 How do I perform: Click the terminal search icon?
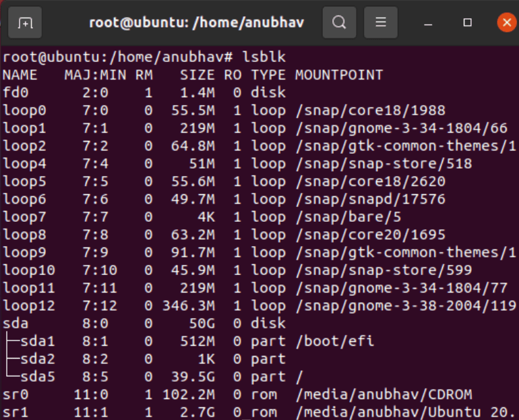pos(339,23)
